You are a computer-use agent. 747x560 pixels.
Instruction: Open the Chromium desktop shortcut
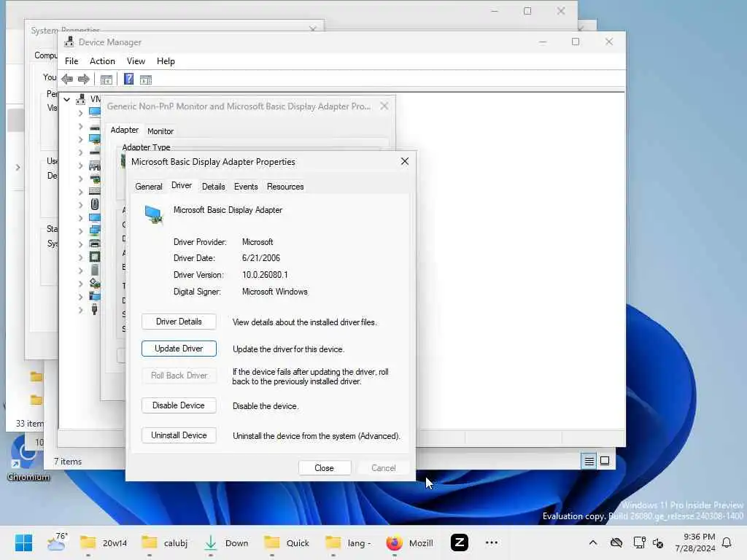point(28,459)
